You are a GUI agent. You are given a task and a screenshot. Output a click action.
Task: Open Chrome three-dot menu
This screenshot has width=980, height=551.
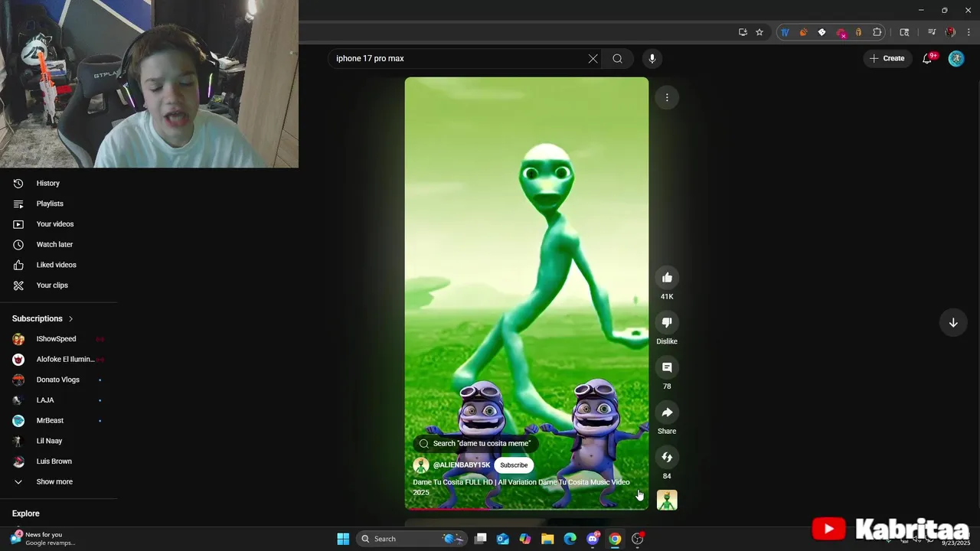(968, 32)
